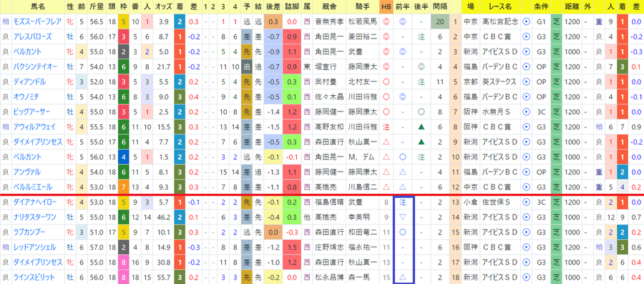644x284 pixels.
Task: Open horse アンヴァル
Action: (26, 172)
